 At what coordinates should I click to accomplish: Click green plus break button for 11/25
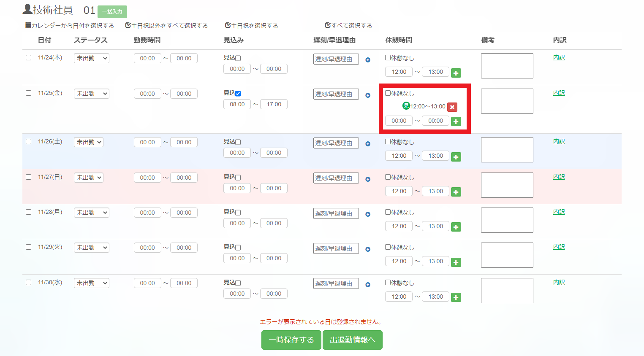456,122
